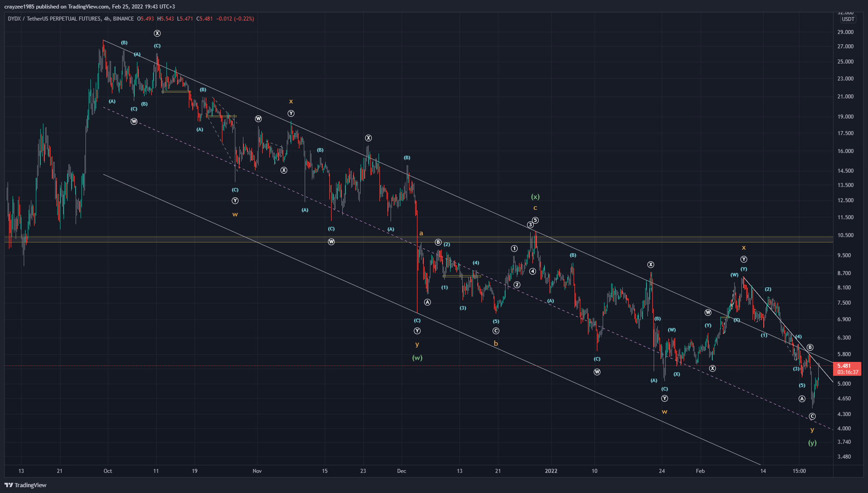Click the 13.500 price axis label
Screen dimensions: 868x493
click(x=845, y=185)
